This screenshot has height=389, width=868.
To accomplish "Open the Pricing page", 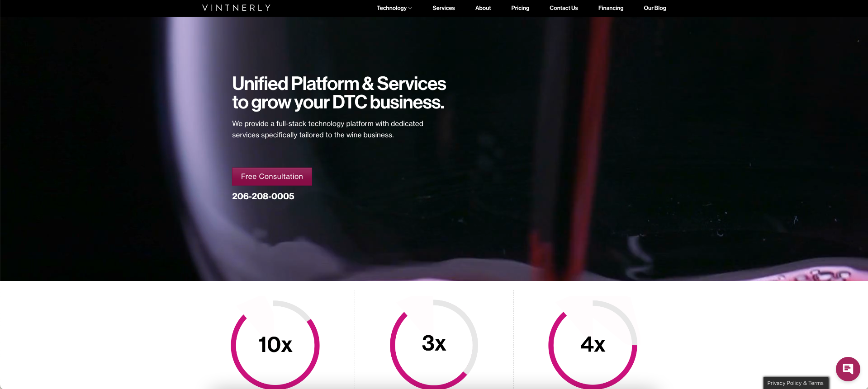I will click(x=520, y=8).
